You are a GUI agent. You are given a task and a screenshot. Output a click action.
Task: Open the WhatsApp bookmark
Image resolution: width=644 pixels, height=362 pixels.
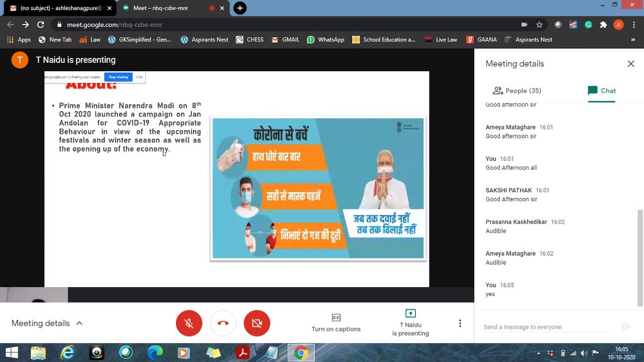pyautogui.click(x=326, y=40)
